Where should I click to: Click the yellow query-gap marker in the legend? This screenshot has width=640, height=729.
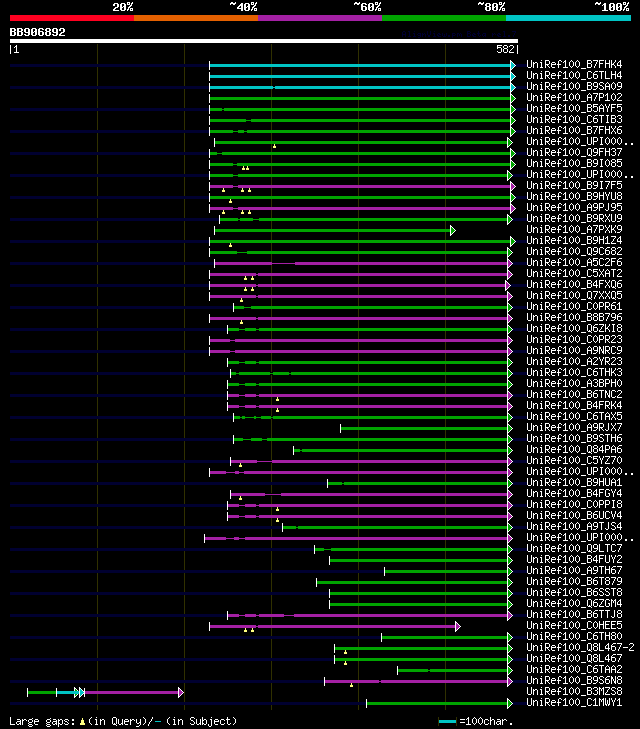(82, 722)
